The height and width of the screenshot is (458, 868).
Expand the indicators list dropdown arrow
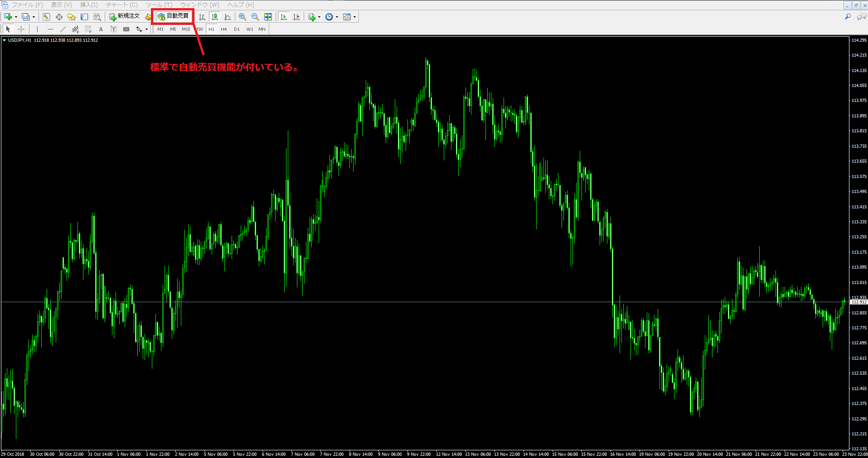[x=319, y=17]
